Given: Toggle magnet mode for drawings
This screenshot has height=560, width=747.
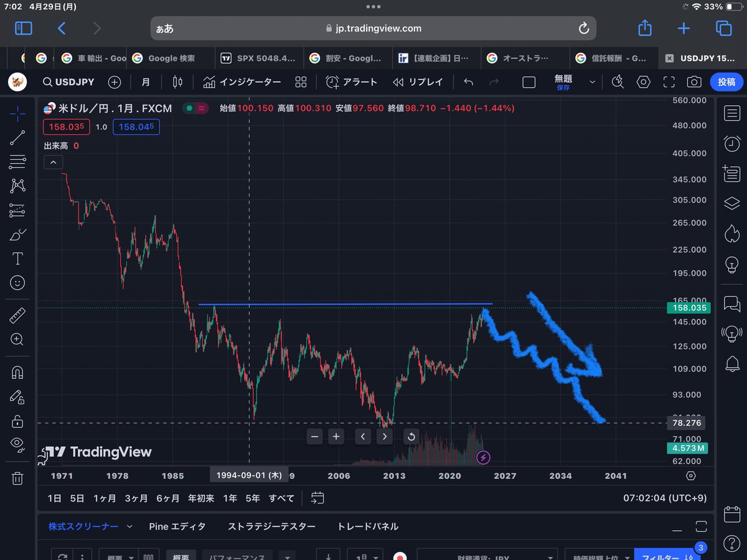Looking at the screenshot, I should coord(17,372).
